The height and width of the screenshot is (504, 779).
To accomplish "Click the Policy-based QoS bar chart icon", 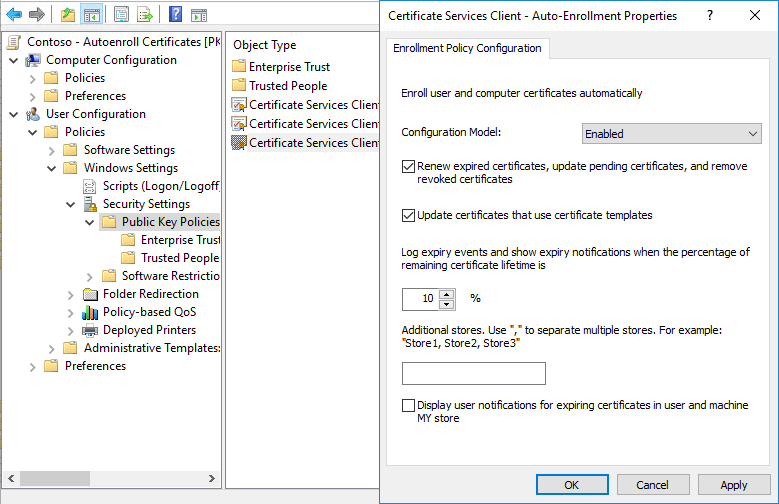I will coord(90,312).
